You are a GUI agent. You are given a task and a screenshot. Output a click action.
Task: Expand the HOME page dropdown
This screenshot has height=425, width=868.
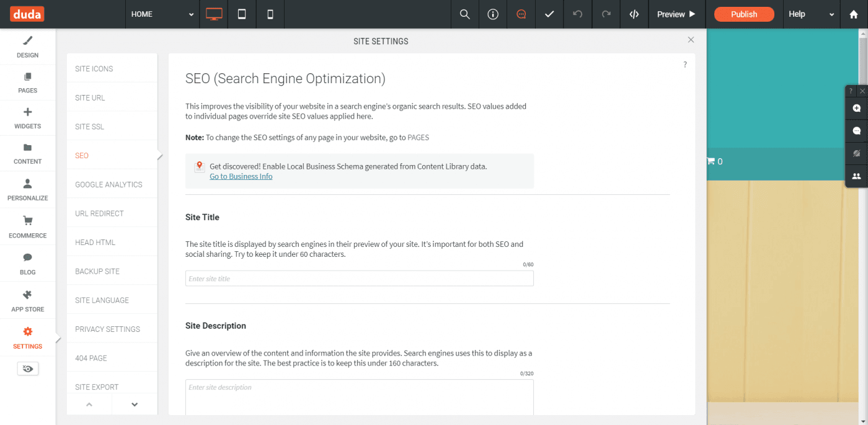pos(162,14)
